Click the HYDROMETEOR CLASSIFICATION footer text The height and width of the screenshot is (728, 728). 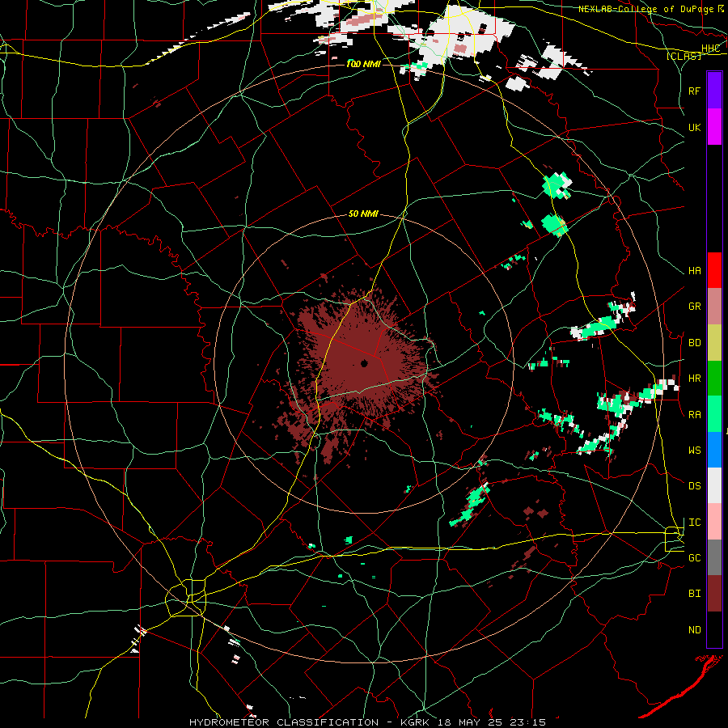284,722
